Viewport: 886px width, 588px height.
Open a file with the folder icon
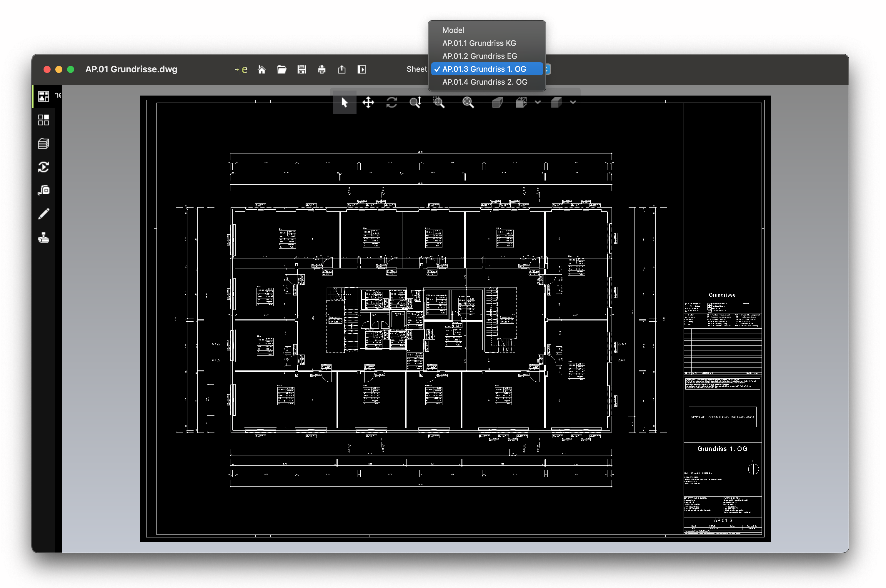point(282,69)
